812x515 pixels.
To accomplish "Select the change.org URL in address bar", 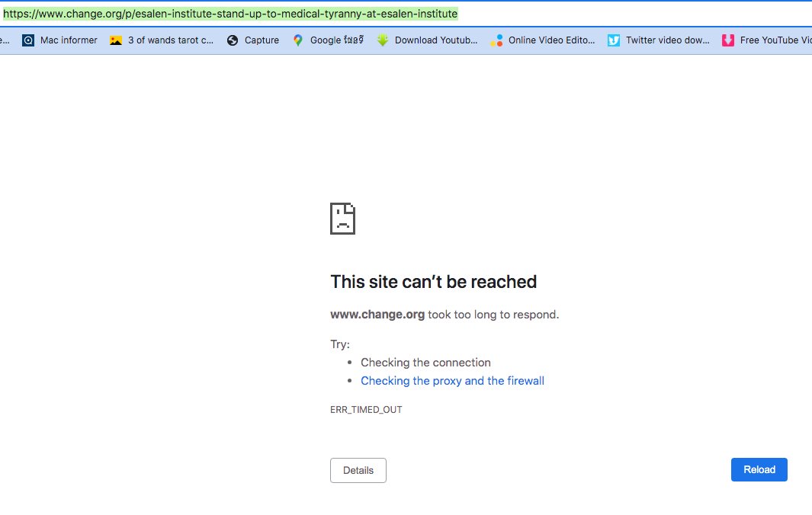I will [x=230, y=14].
